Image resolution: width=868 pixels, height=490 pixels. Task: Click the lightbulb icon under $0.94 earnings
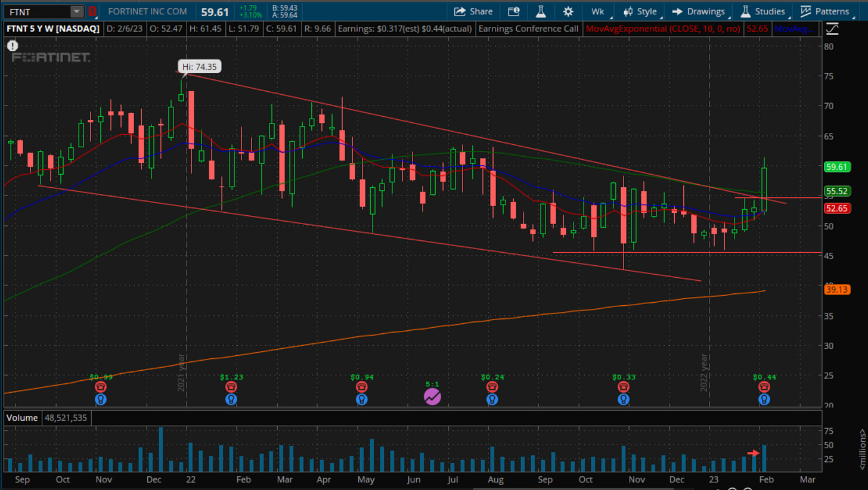pos(362,399)
